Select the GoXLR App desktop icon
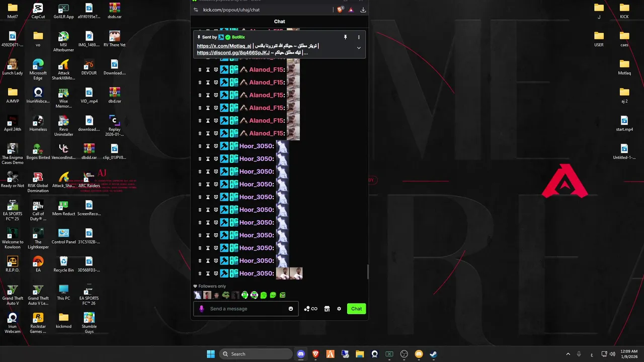 [x=63, y=11]
